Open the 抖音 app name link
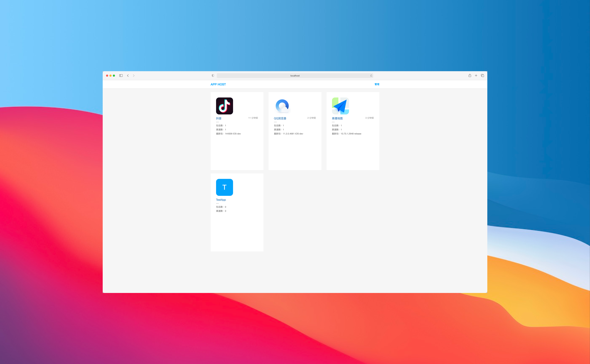 tap(219, 119)
